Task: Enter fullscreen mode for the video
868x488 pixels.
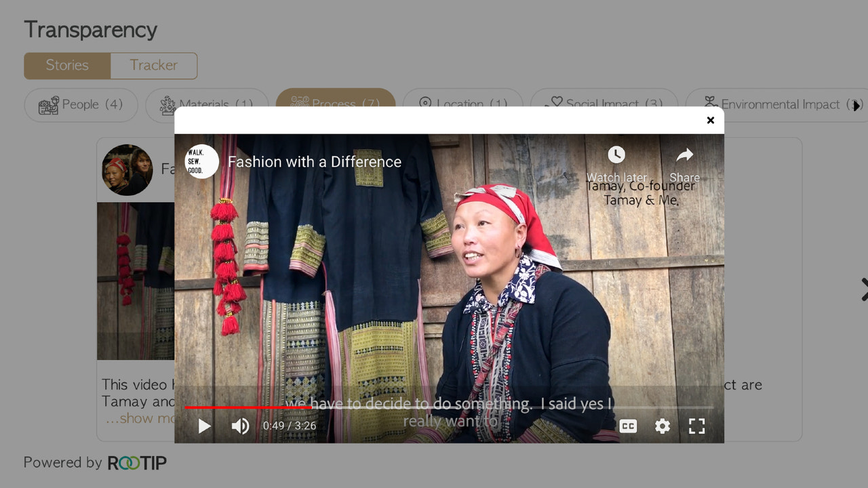Action: 696,426
